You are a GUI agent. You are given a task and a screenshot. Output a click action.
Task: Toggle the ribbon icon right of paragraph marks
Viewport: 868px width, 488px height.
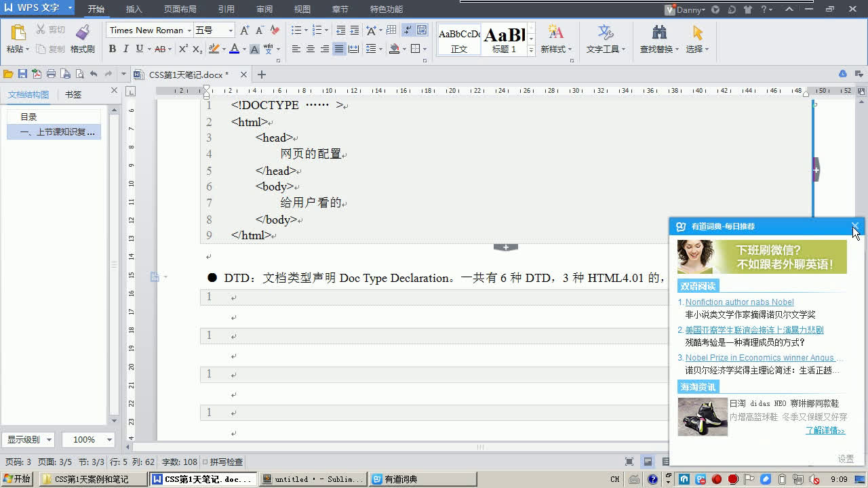click(x=422, y=30)
